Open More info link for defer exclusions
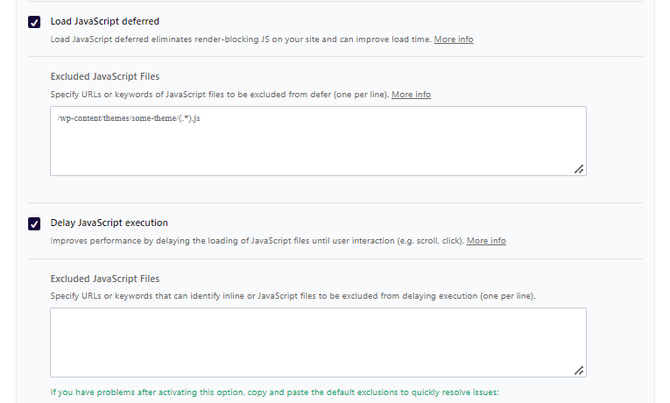 coord(411,94)
